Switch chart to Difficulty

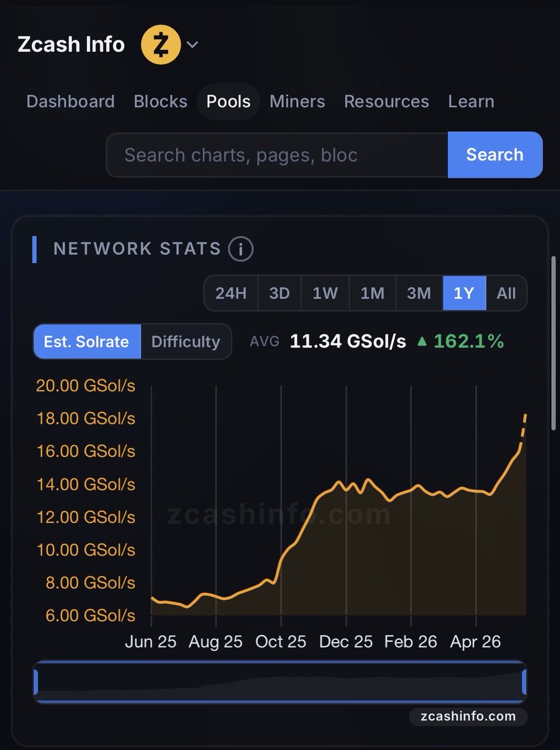186,341
